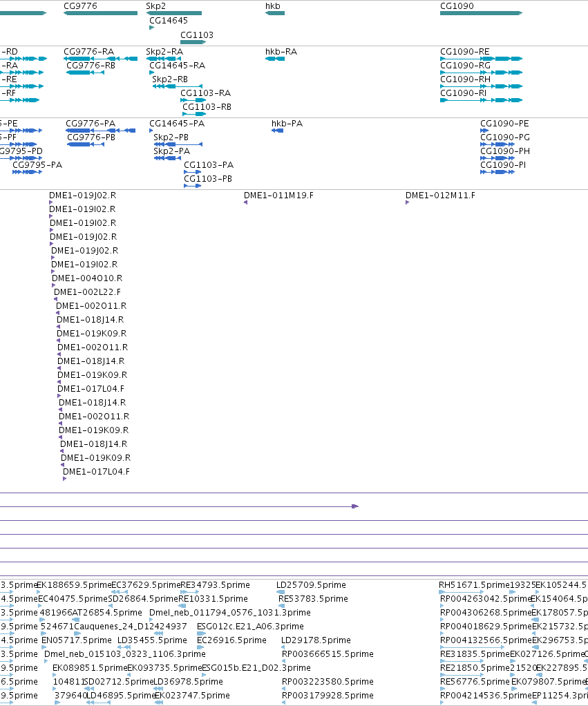588x706 pixels.
Task: Click transcript CG1090-RH label
Action: [x=465, y=79]
